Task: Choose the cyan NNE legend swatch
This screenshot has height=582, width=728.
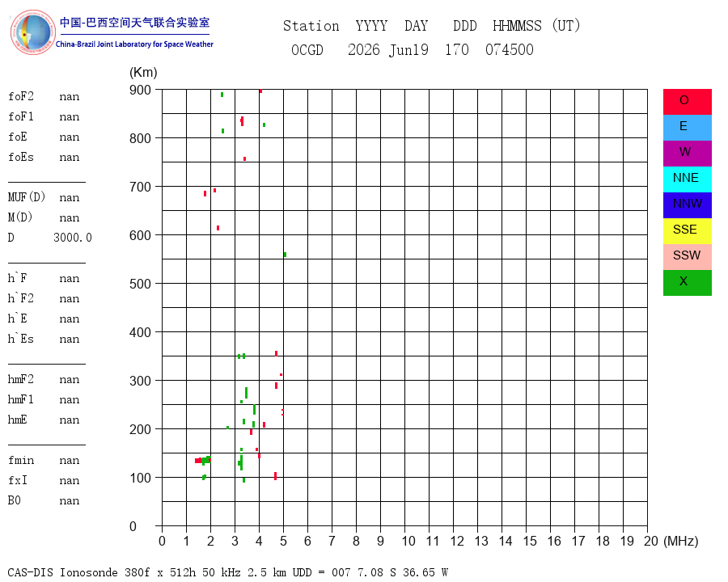Action: click(x=687, y=179)
